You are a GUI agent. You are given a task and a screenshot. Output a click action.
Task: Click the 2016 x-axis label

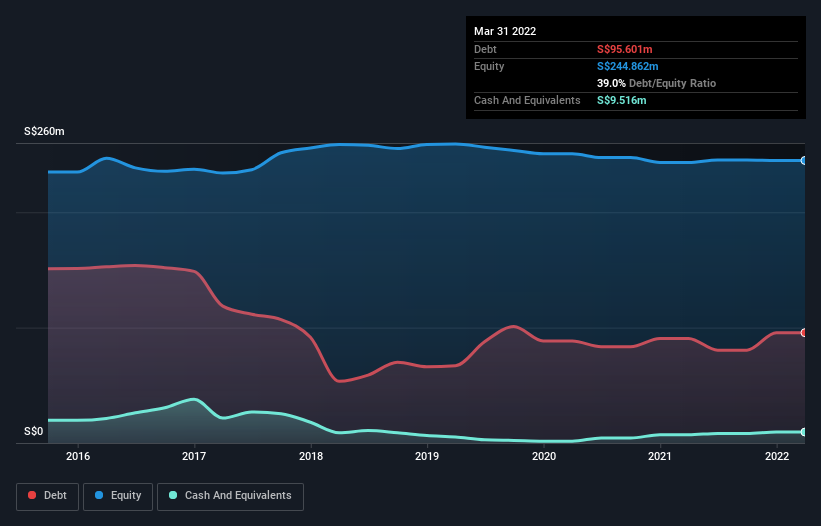[78, 456]
